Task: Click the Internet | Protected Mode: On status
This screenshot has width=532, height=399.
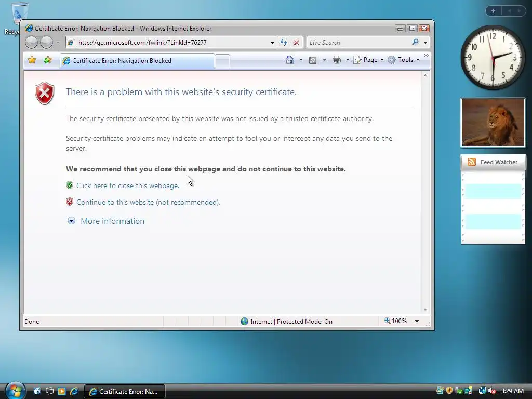Action: (x=286, y=321)
